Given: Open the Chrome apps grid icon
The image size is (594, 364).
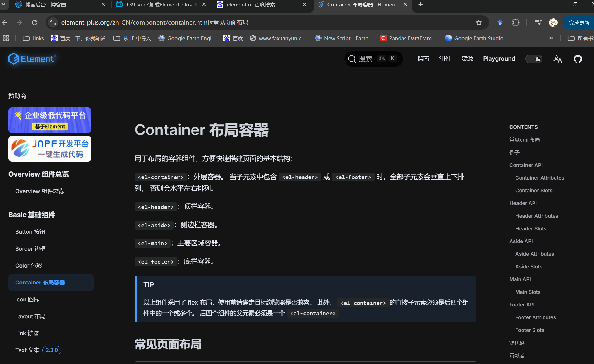Looking at the screenshot, I should [x=6, y=38].
